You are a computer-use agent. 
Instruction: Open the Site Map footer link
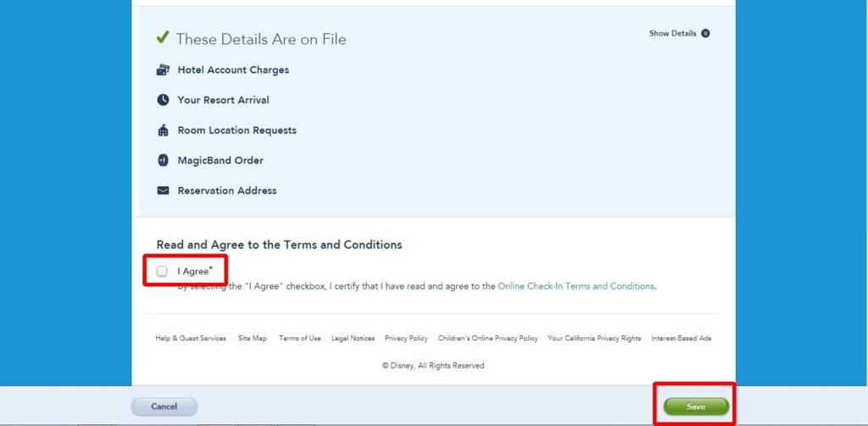253,338
